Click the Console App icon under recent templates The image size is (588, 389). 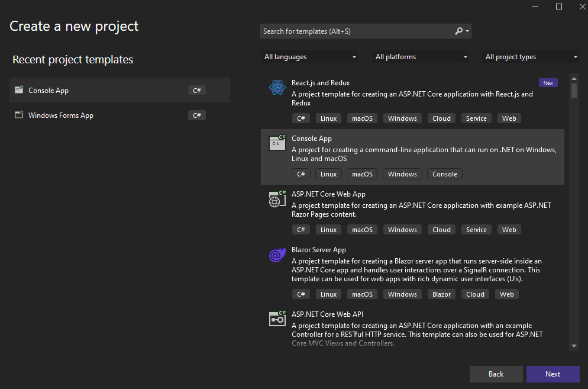click(x=20, y=90)
